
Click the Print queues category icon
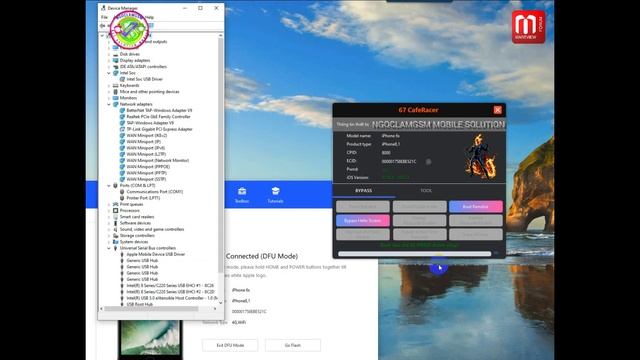116,204
